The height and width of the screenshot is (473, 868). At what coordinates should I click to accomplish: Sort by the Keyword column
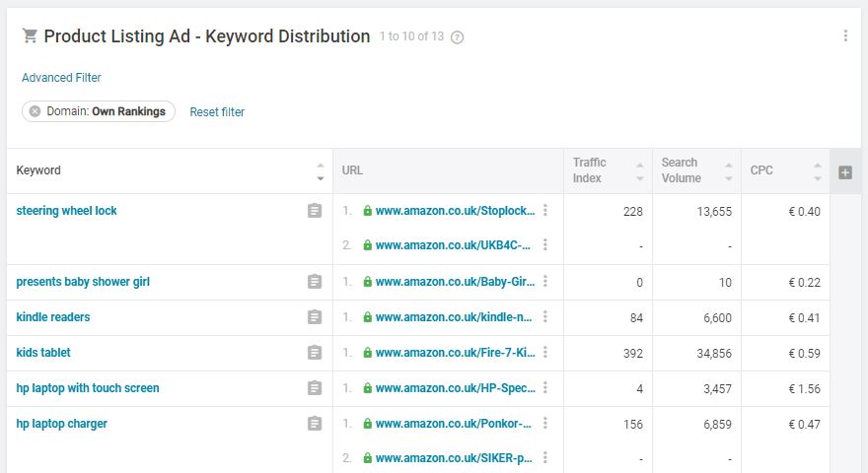(x=320, y=171)
